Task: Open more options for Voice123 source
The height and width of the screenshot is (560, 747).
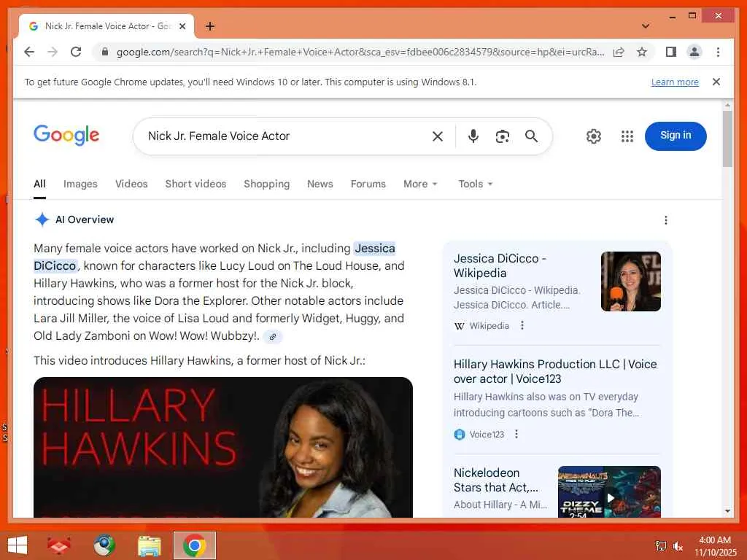Action: click(516, 435)
